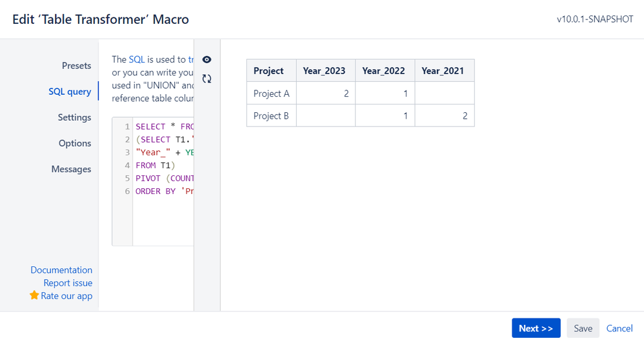Cancel editing the macro
The image size is (644, 343).
click(x=619, y=328)
